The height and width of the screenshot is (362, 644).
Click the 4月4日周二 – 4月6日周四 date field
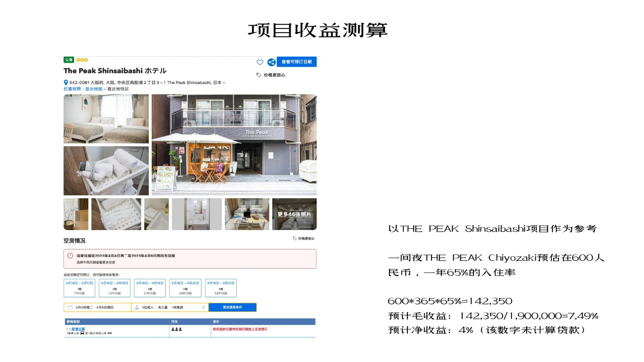(97, 307)
